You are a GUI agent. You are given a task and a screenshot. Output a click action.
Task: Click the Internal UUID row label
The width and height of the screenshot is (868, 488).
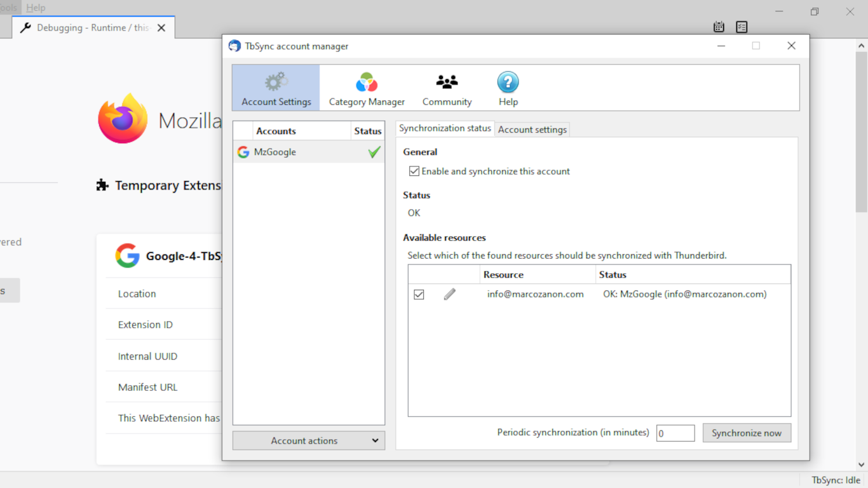(147, 356)
